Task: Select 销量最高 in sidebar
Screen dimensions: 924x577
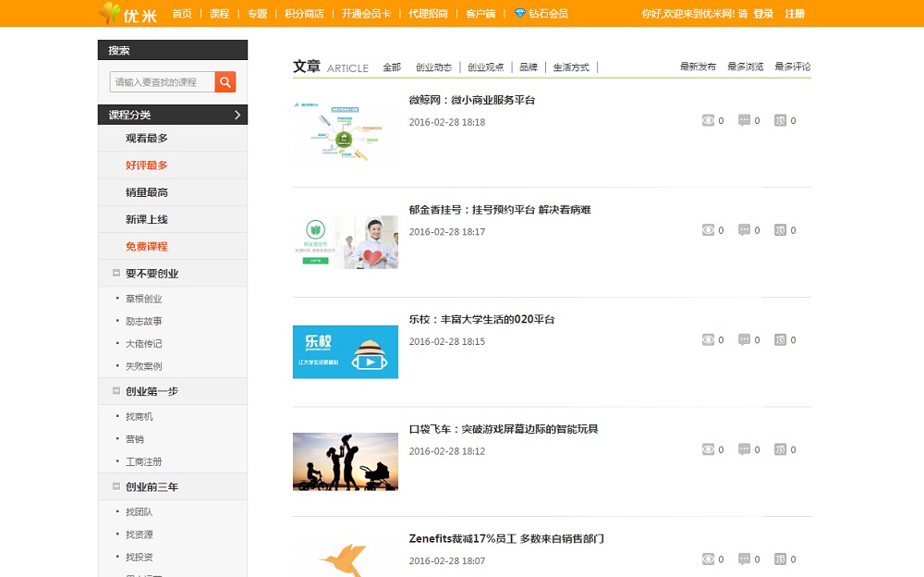Action: [147, 192]
